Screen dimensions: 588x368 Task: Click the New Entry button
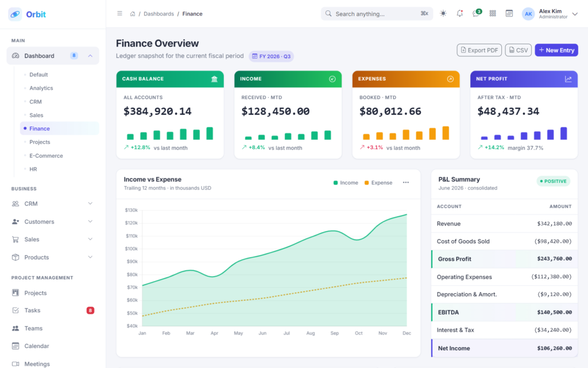pos(556,50)
